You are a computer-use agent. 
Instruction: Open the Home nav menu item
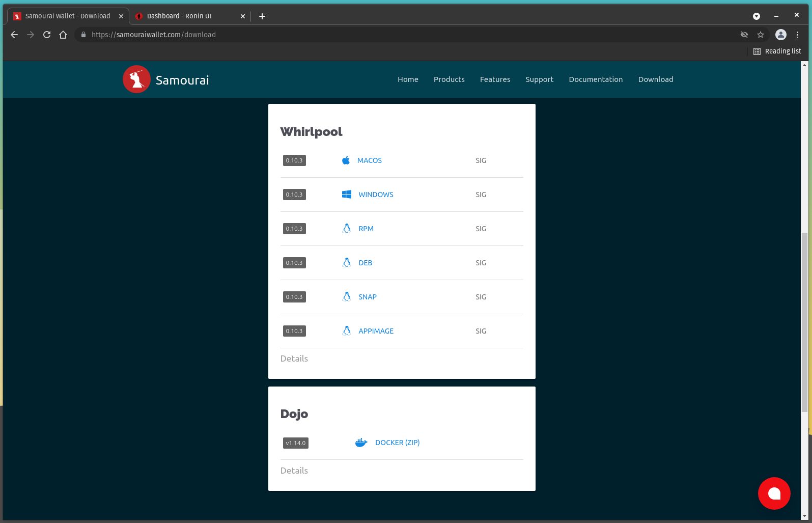tap(408, 79)
